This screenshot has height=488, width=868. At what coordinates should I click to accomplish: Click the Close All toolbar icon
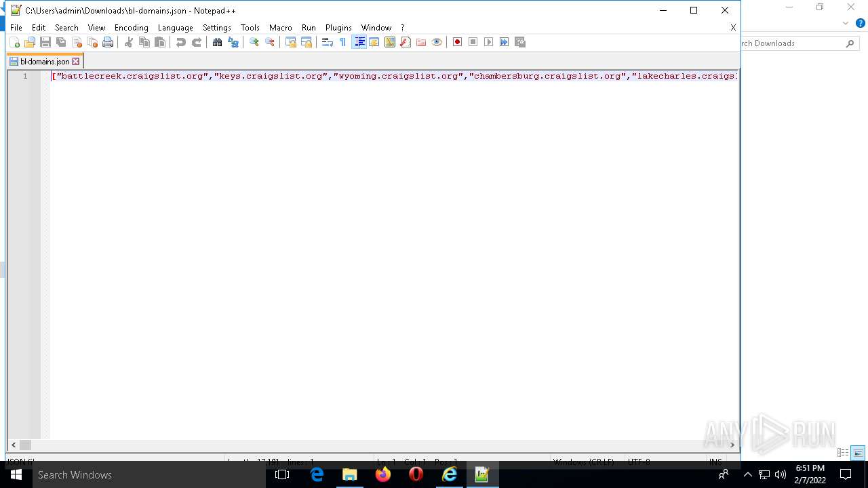coord(92,42)
